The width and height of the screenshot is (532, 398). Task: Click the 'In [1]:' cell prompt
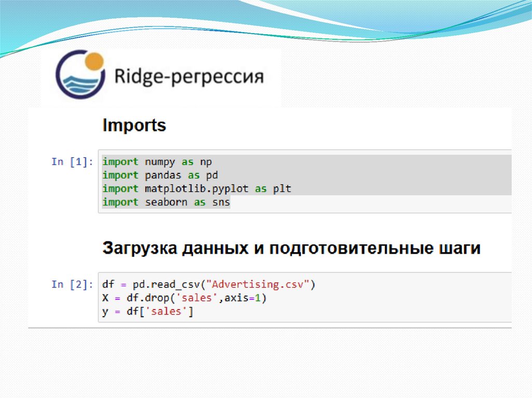72,162
